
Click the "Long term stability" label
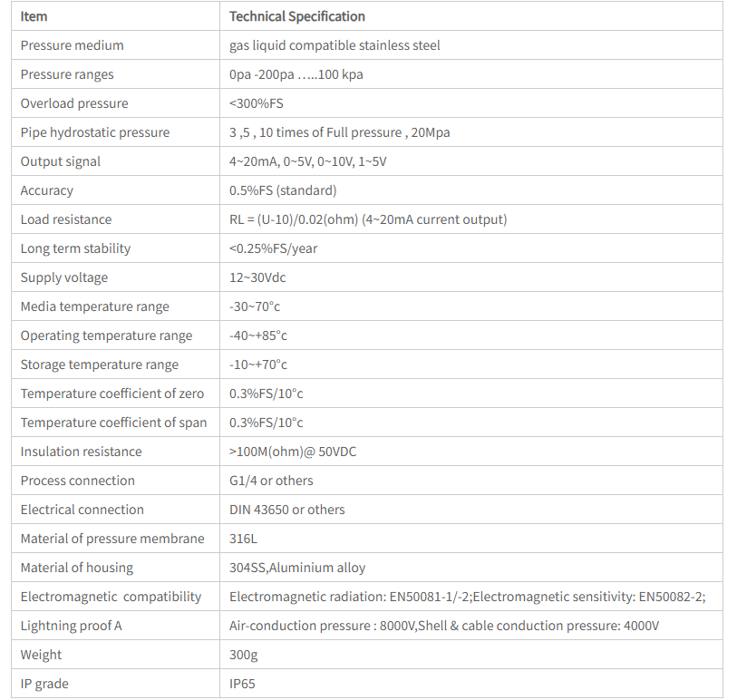coord(75,248)
